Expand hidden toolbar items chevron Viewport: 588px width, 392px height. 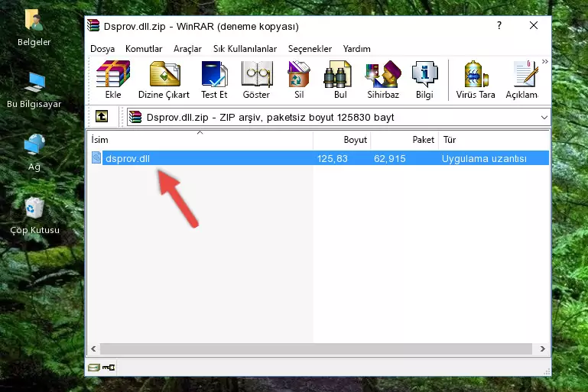pos(545,62)
